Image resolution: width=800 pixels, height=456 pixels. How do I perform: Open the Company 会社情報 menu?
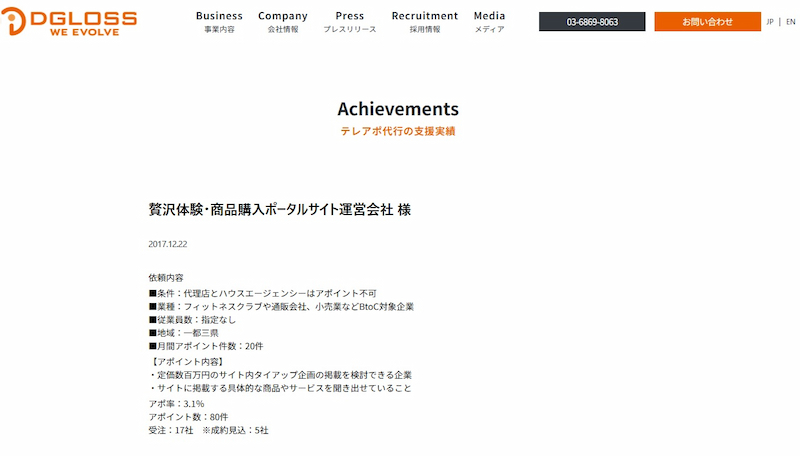point(283,22)
